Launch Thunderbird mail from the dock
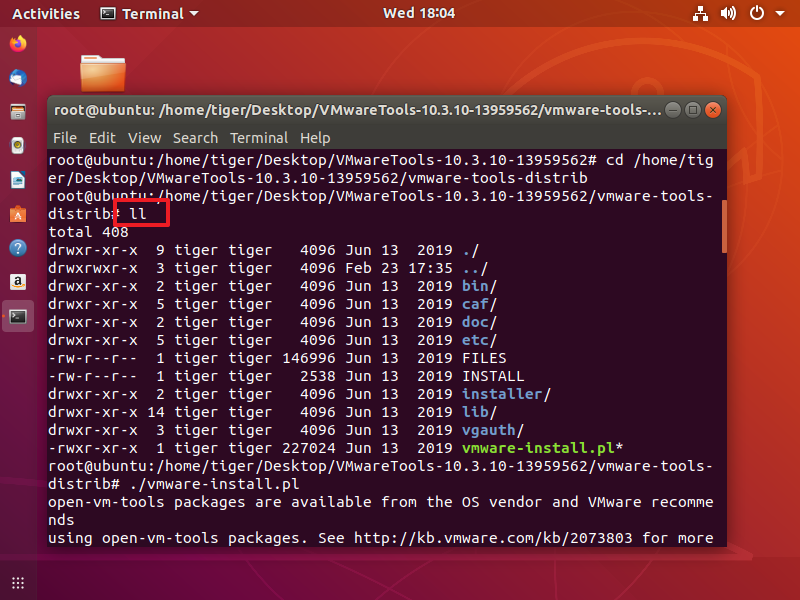The height and width of the screenshot is (600, 800). pos(18,78)
